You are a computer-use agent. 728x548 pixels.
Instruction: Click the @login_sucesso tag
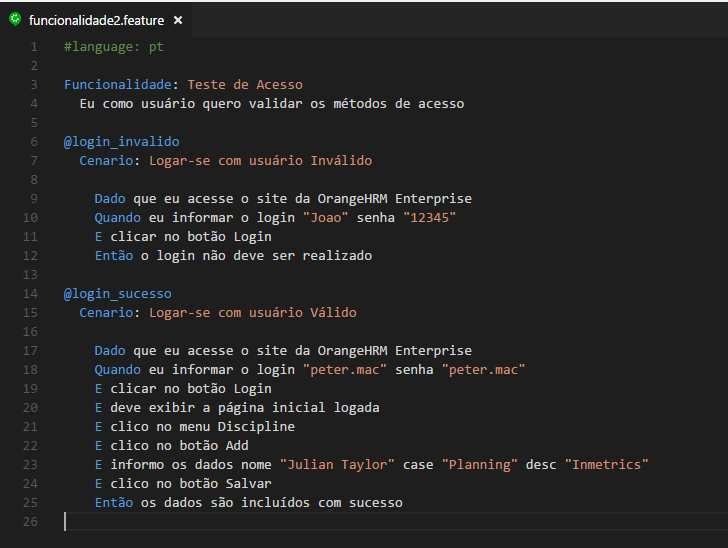pyautogui.click(x=118, y=294)
